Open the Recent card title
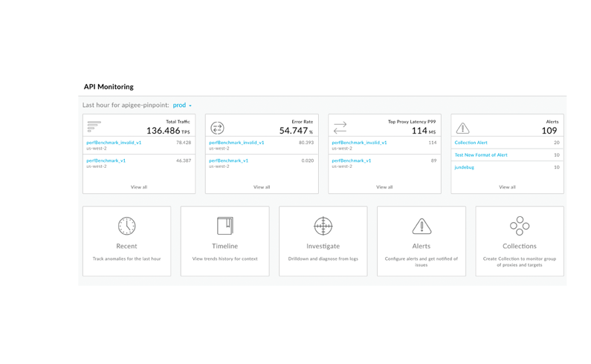 pos(126,246)
